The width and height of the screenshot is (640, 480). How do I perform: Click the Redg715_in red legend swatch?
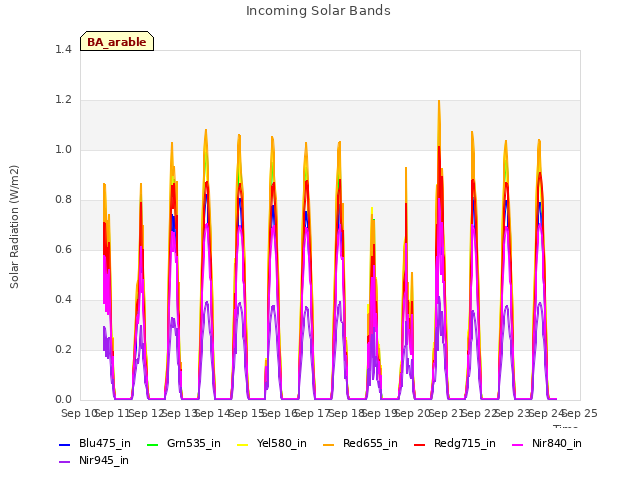pyautogui.click(x=420, y=444)
